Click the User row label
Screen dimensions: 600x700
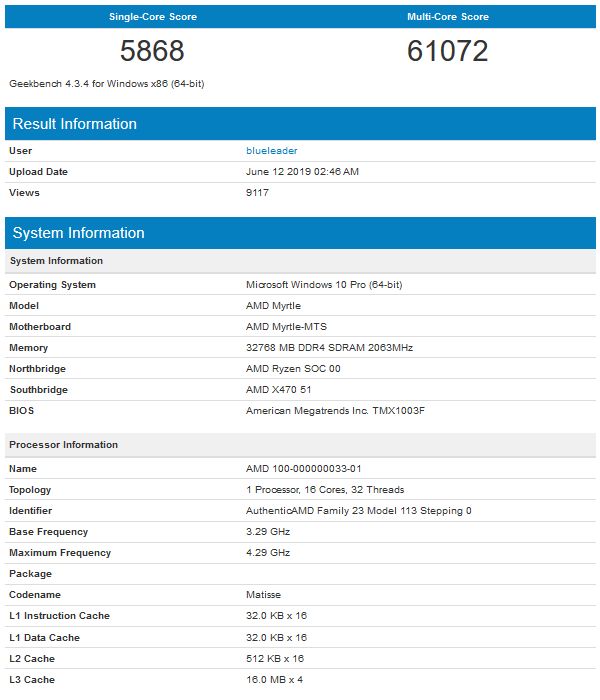pyautogui.click(x=21, y=151)
